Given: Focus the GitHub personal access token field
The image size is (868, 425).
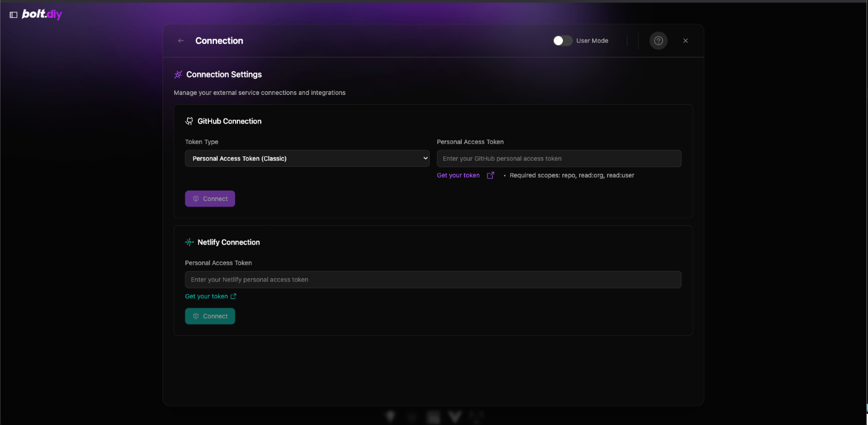Looking at the screenshot, I should click(559, 158).
